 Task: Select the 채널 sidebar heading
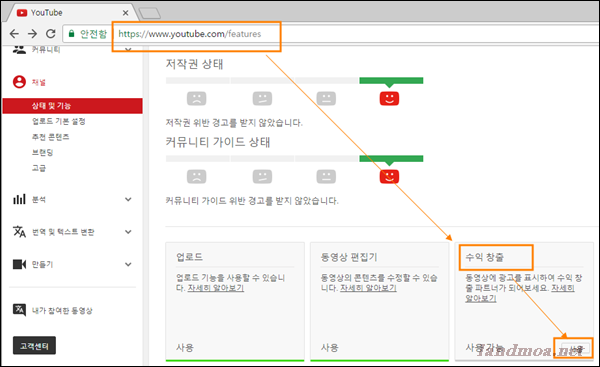(38, 82)
